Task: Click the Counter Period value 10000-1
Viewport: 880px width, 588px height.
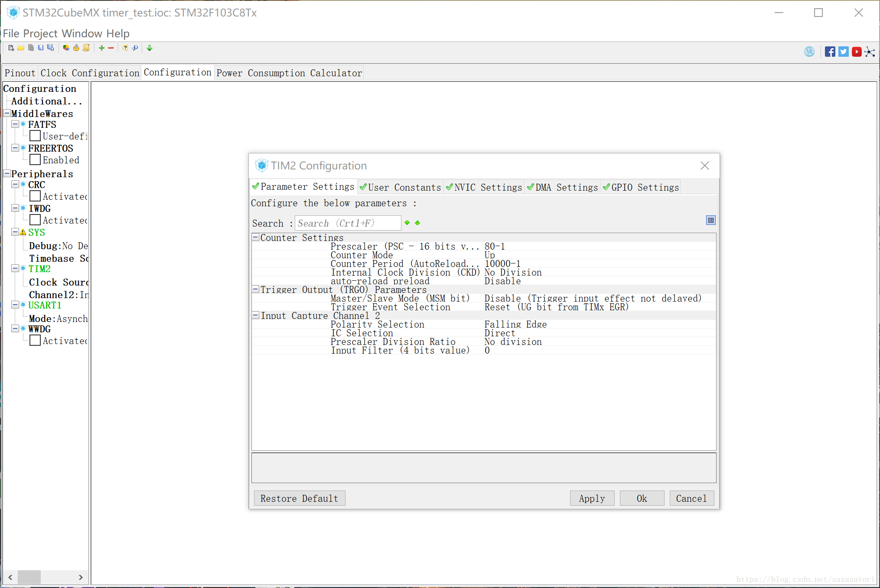Action: pos(502,263)
